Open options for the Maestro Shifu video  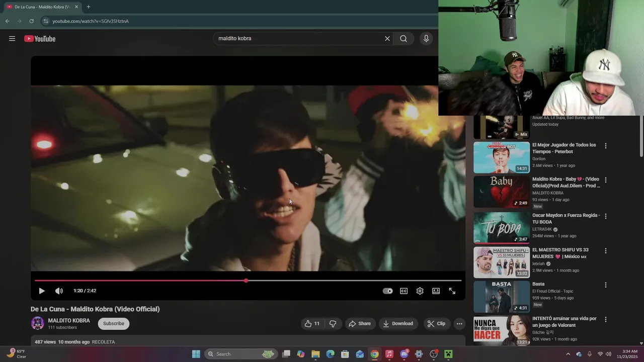(606, 250)
